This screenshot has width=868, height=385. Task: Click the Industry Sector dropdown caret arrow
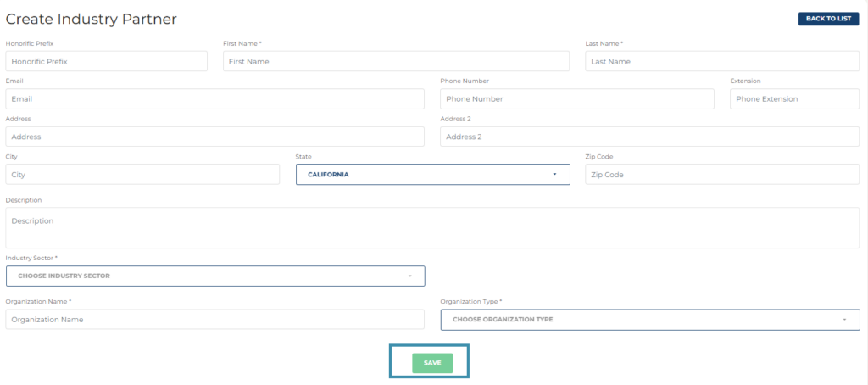[409, 276]
